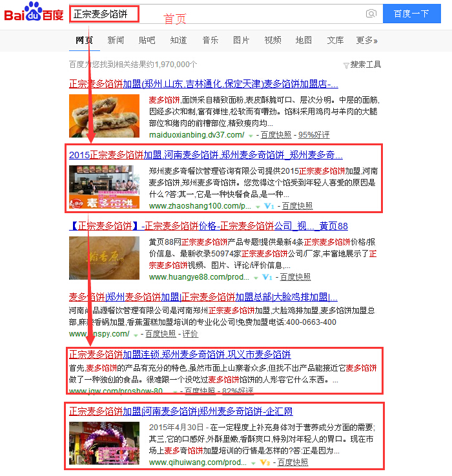
Task: Switch to the 图片 tab
Action: [x=241, y=41]
